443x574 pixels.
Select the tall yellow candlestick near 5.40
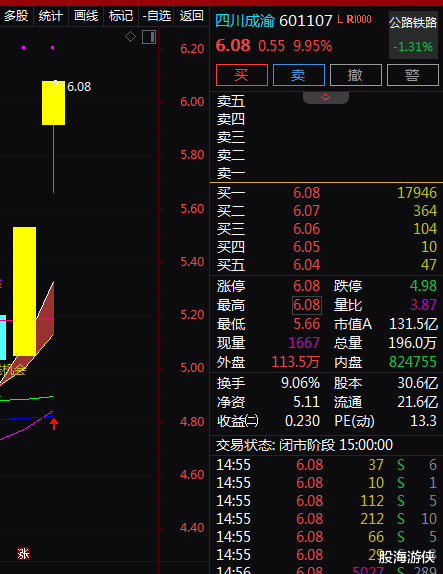[x=25, y=291]
